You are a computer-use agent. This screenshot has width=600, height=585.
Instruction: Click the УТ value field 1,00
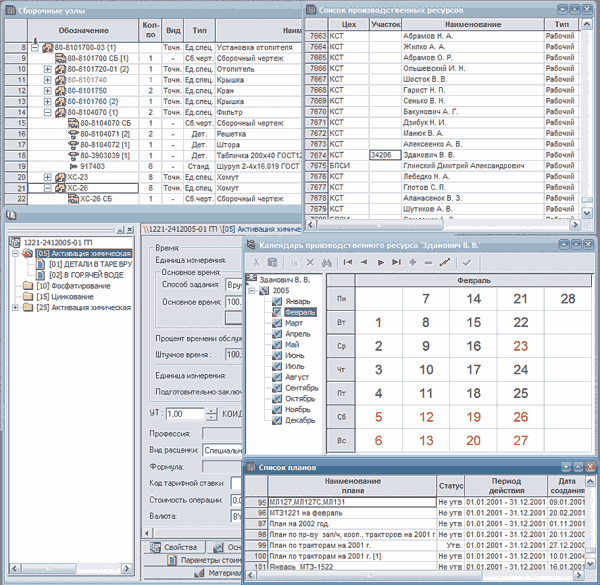coord(185,414)
